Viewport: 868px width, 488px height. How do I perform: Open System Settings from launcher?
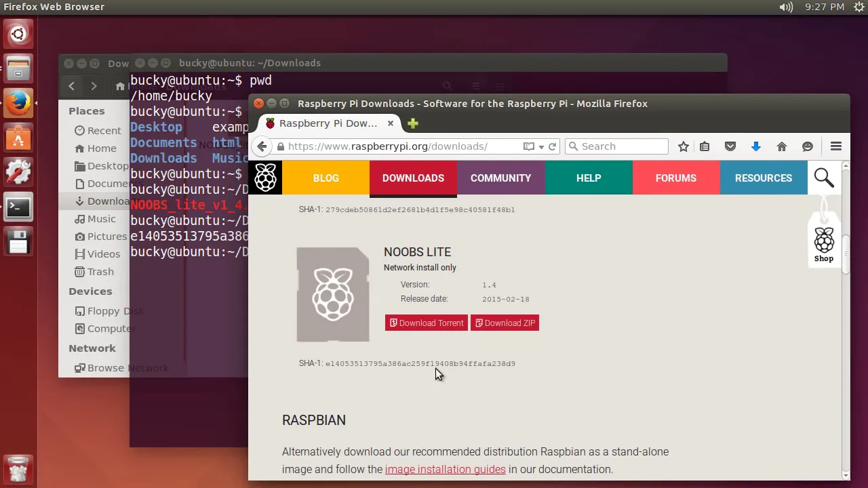point(18,173)
